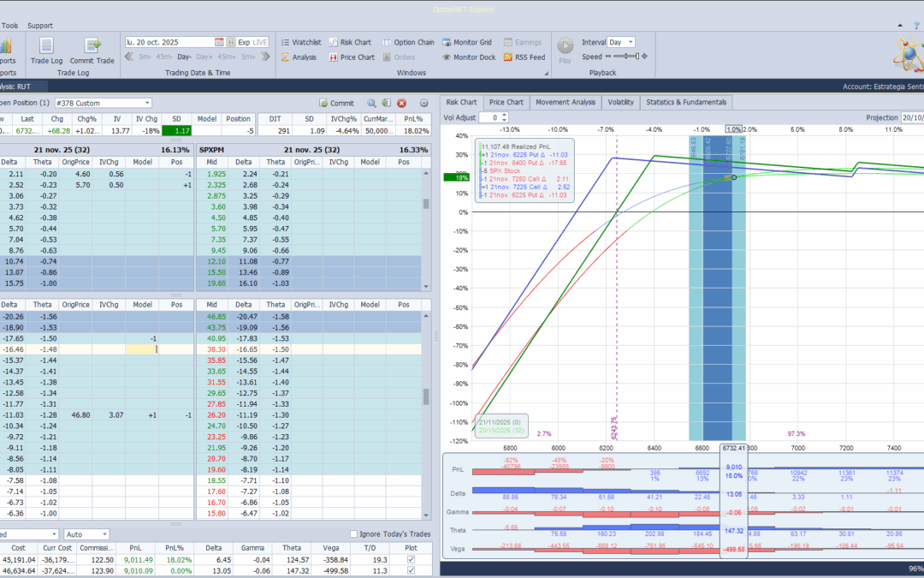Click the SD value 1.17 cell
Screen dimensions: 924x578
coord(177,130)
